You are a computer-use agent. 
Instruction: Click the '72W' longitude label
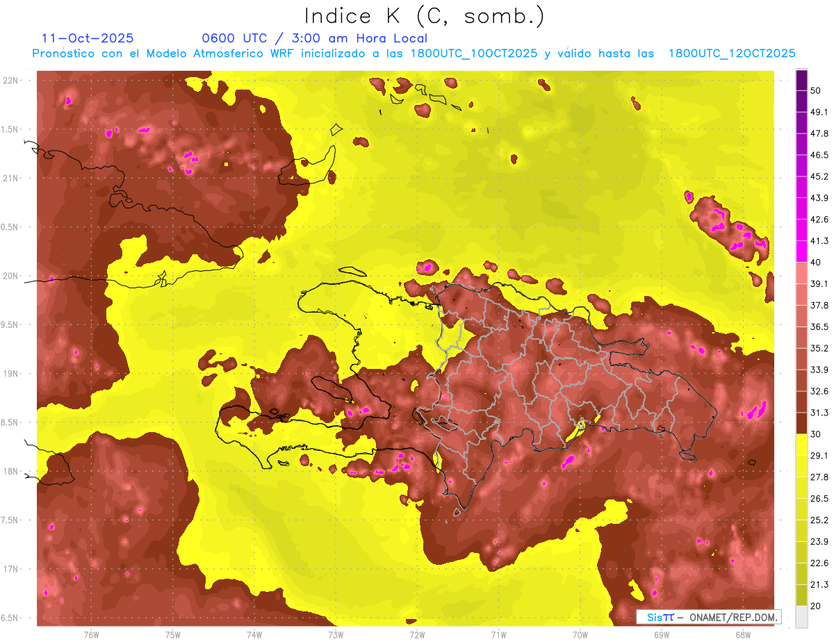pos(417,634)
